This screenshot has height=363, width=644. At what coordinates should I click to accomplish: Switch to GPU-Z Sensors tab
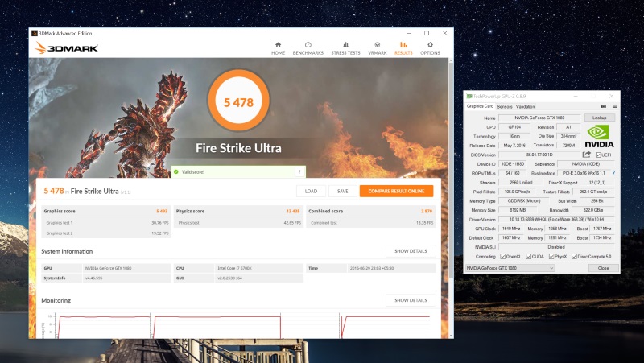point(505,107)
